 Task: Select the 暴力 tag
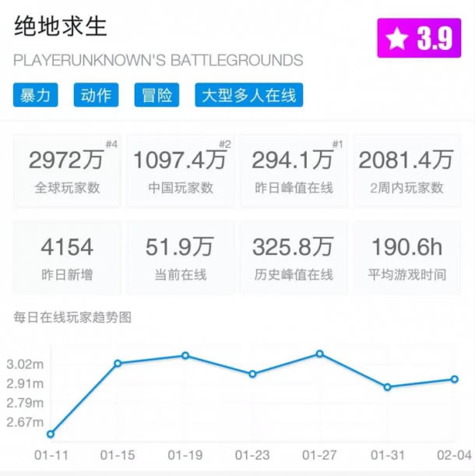(x=35, y=95)
